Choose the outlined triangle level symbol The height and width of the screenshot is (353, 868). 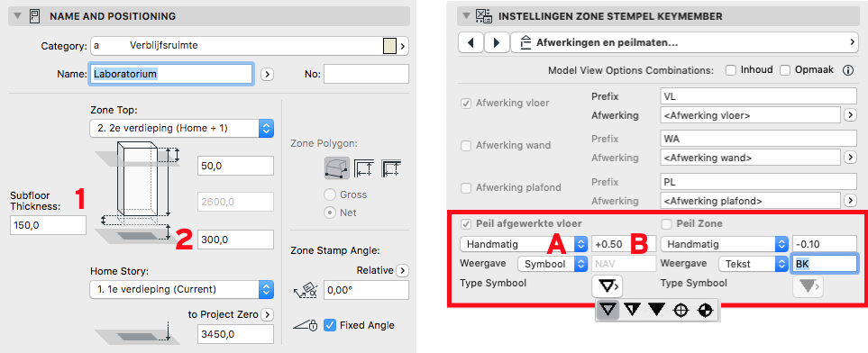coord(608,311)
